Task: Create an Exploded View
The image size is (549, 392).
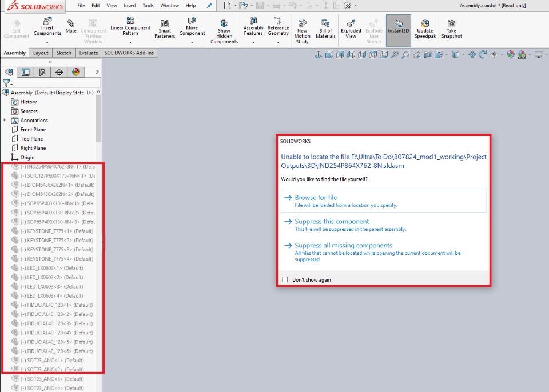Action: tap(351, 29)
